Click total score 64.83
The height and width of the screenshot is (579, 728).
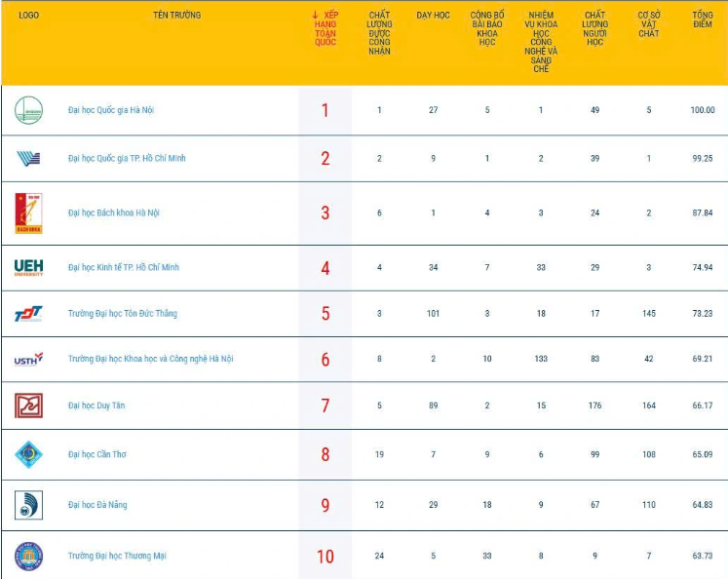pos(703,505)
